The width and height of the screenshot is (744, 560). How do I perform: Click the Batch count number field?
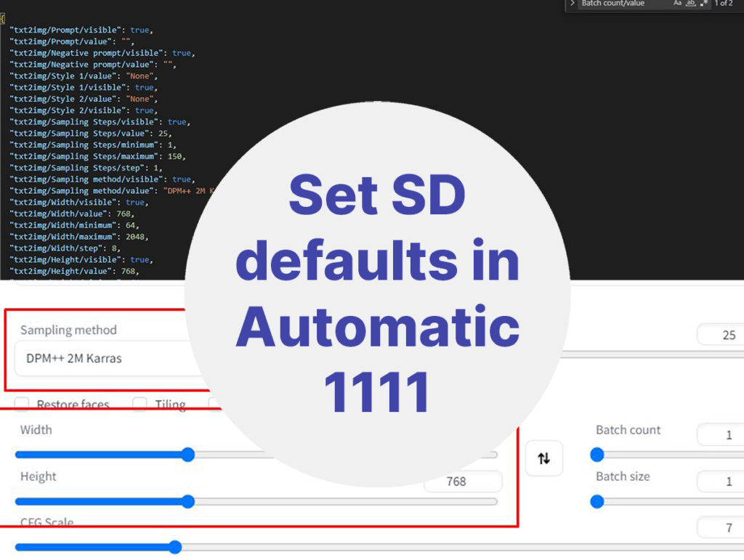coord(720,434)
